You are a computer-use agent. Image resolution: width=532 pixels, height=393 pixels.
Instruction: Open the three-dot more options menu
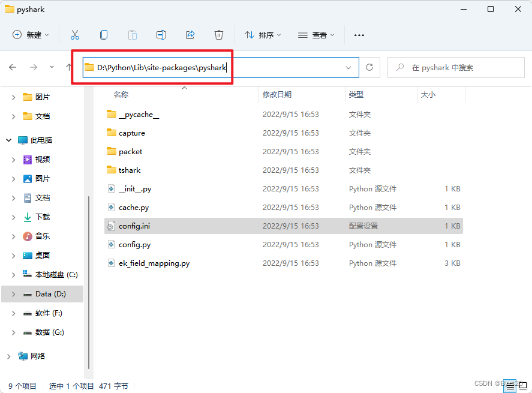359,35
